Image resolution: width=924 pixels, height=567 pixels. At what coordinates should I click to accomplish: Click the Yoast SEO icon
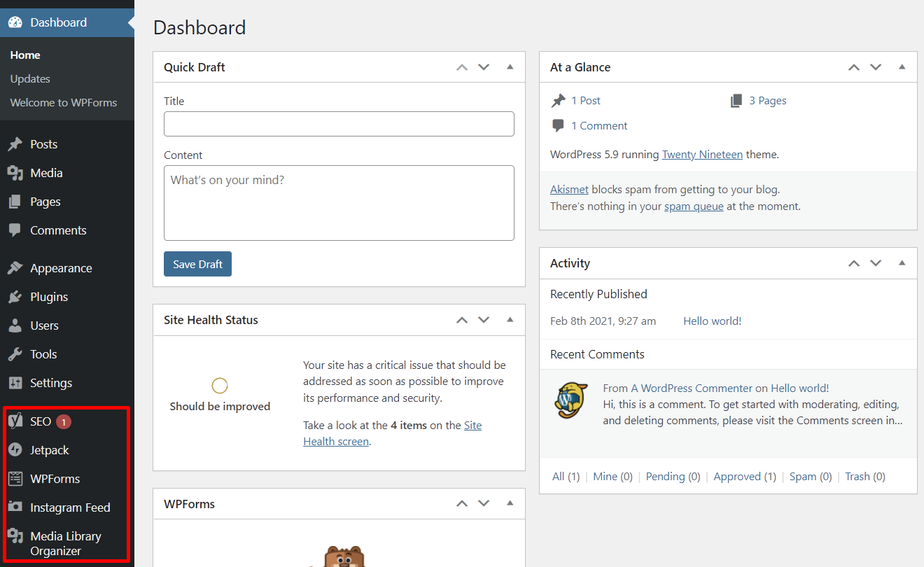[x=15, y=421]
